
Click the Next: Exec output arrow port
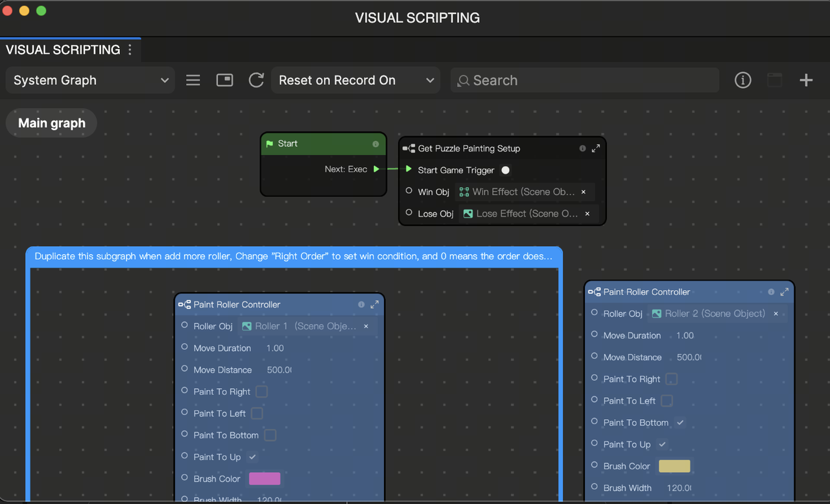(376, 169)
